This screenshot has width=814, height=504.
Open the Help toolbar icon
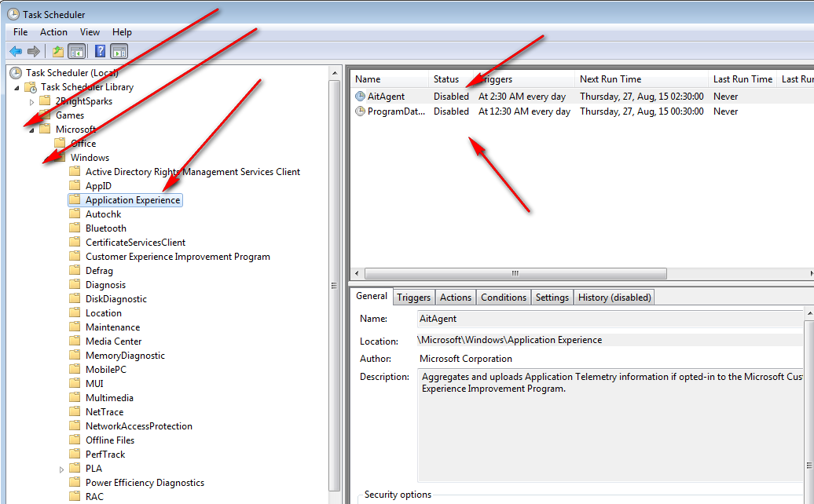(101, 51)
